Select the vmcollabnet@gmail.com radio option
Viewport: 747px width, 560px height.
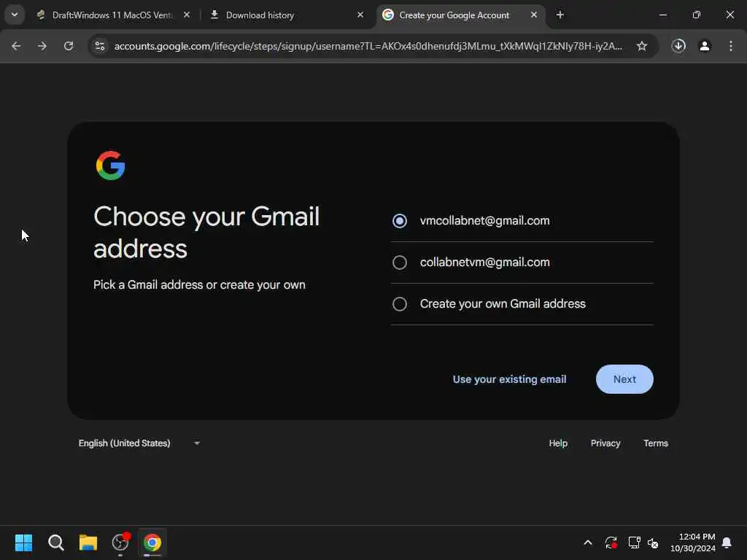point(399,221)
